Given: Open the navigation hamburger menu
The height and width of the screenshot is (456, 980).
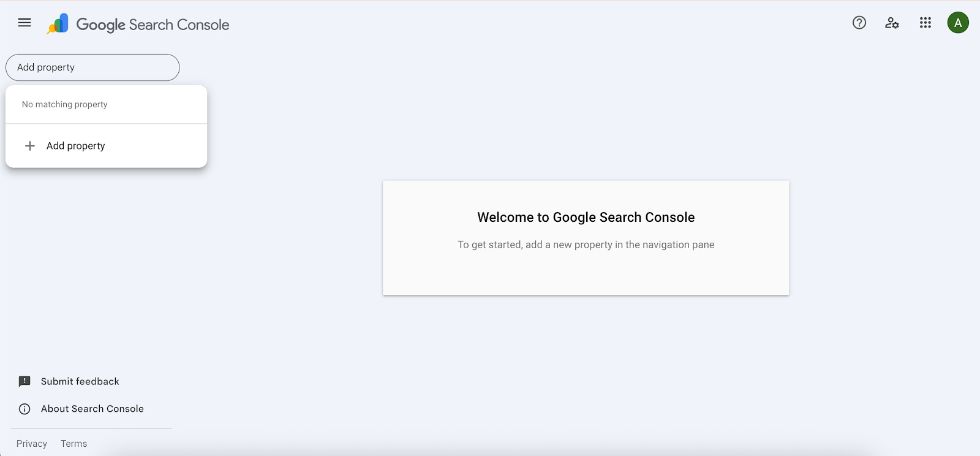Looking at the screenshot, I should (24, 23).
